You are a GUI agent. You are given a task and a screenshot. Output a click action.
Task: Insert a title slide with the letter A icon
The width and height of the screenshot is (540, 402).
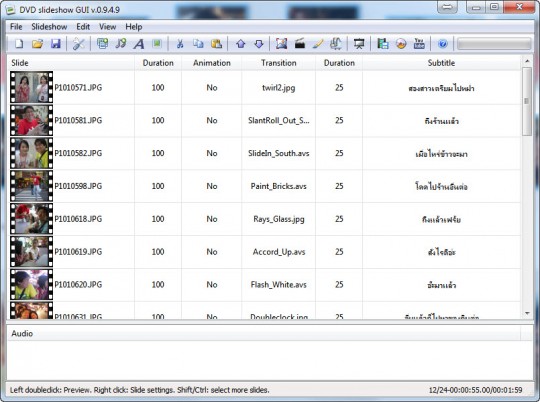point(139,44)
